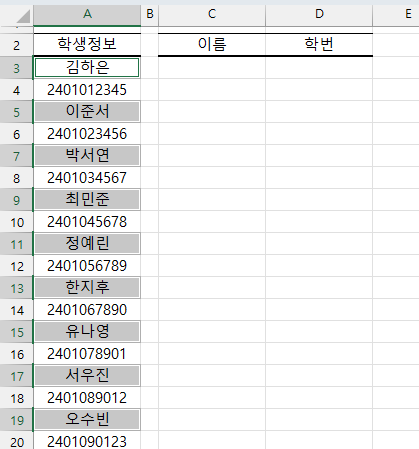
Task: Select row 15 header
Action: pyautogui.click(x=16, y=332)
